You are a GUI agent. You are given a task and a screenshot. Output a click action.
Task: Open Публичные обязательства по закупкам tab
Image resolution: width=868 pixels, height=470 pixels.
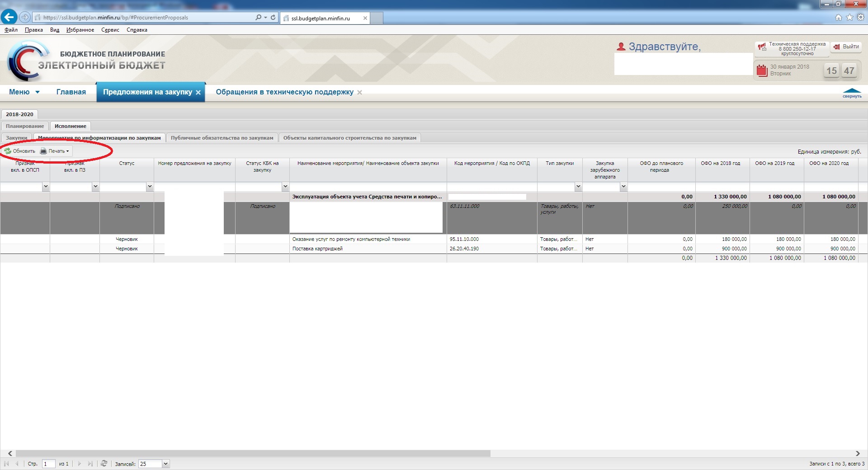pos(222,138)
